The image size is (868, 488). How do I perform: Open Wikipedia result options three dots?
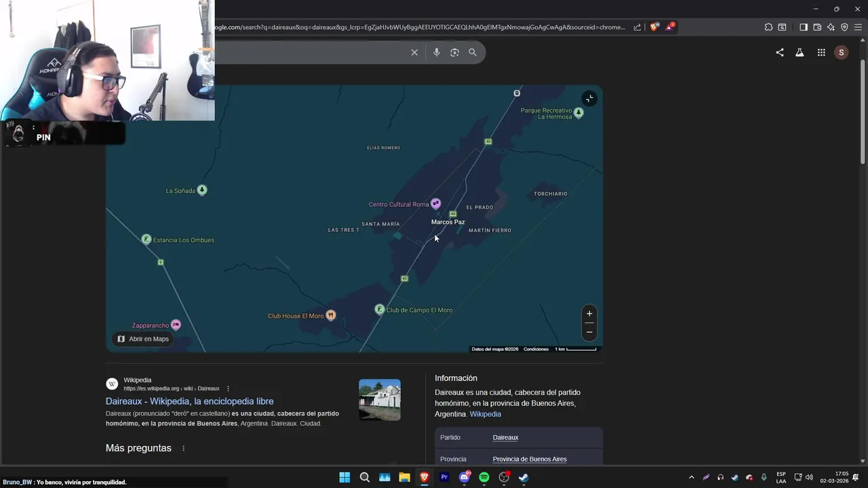click(228, 388)
